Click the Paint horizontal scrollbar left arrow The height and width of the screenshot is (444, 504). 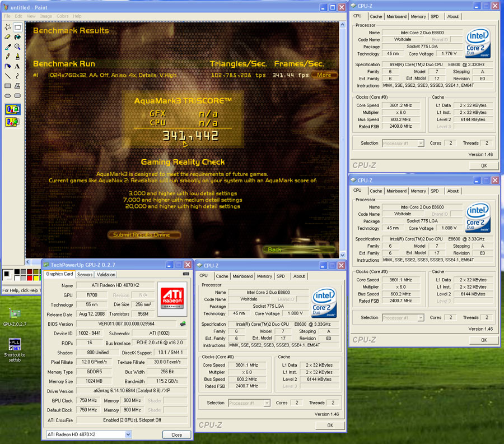(x=27, y=262)
